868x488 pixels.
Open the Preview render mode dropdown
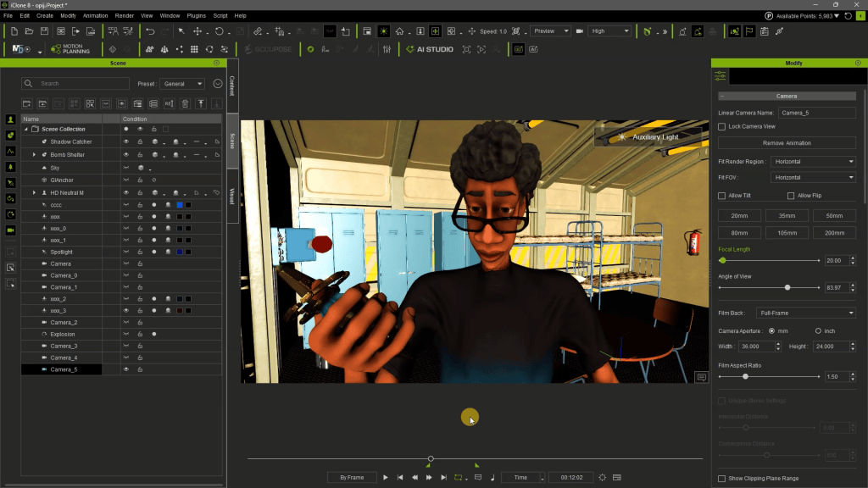point(551,31)
